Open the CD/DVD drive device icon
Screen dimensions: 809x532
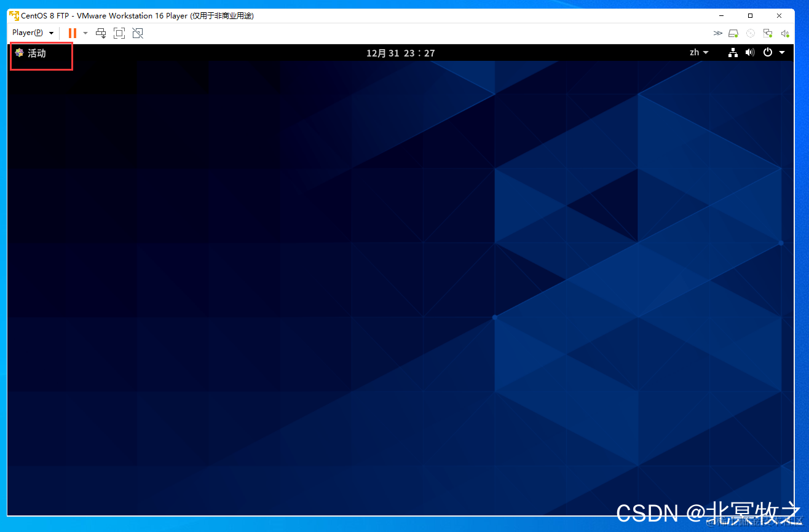pos(751,33)
